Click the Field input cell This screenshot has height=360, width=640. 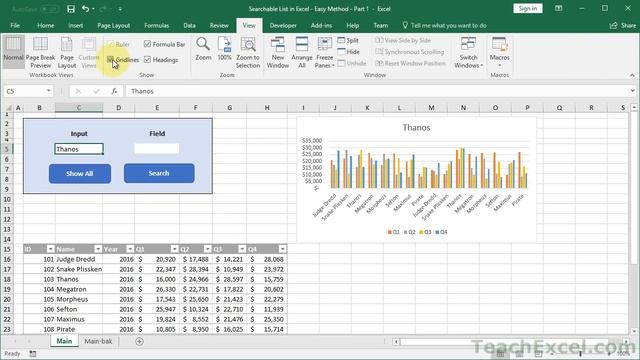(x=157, y=149)
